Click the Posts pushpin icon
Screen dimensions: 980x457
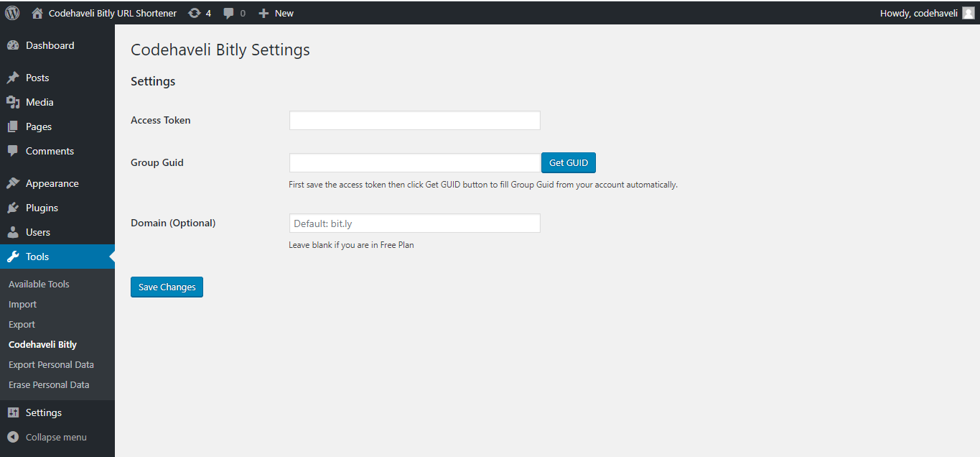[13, 78]
